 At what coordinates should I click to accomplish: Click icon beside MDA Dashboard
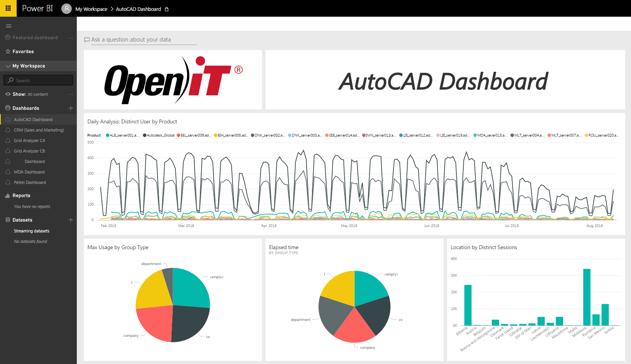pos(8,172)
